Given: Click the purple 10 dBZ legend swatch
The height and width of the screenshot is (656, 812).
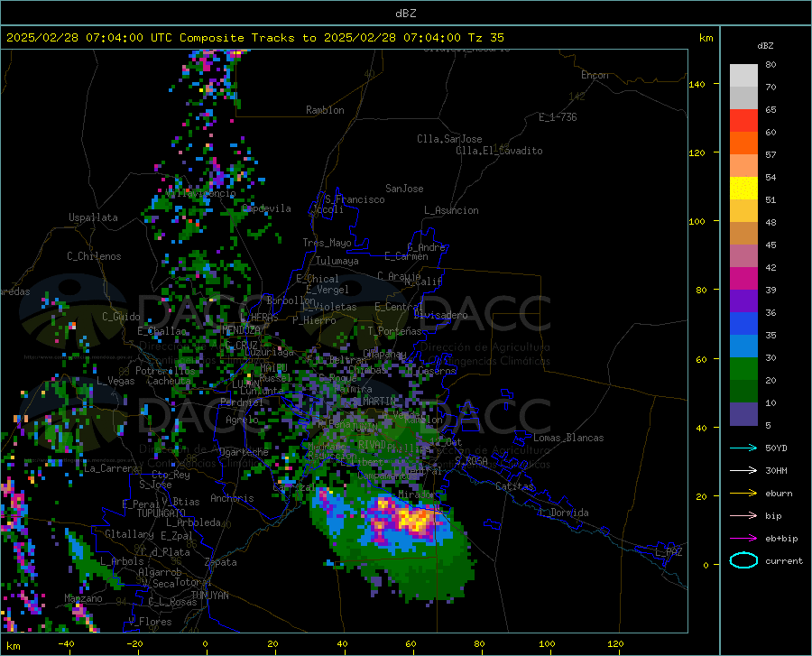Looking at the screenshot, I should [x=743, y=413].
